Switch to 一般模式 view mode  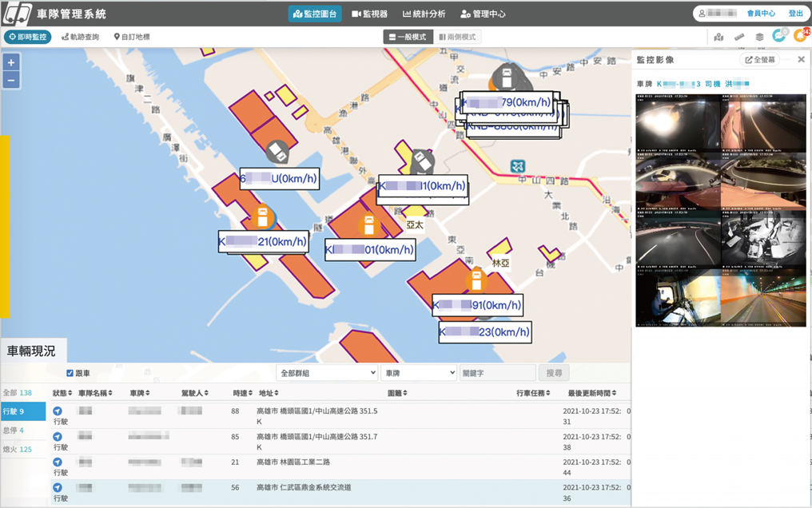[408, 37]
